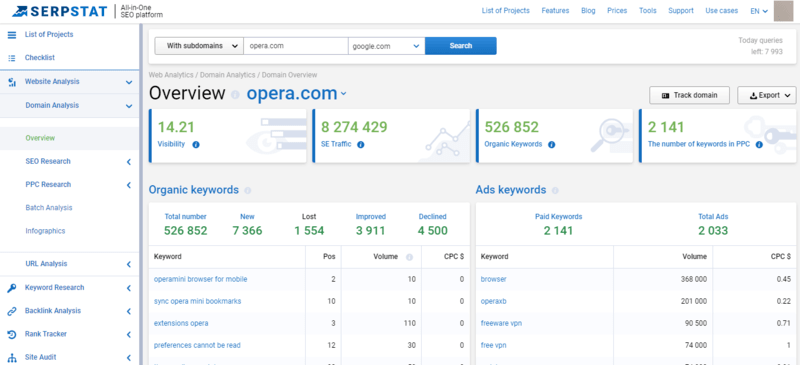The height and width of the screenshot is (365, 800).
Task: Click the Serpstat logo
Action: 60,11
